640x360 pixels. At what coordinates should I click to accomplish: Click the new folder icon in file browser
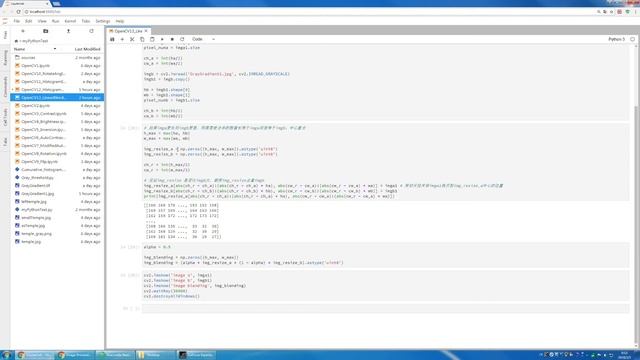[x=46, y=31]
